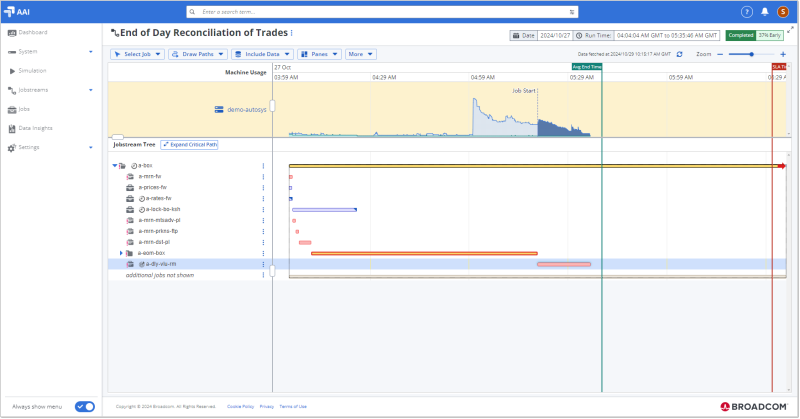This screenshot has height=419, width=800.
Task: Open Data Insights in the sidebar
Action: [30, 128]
